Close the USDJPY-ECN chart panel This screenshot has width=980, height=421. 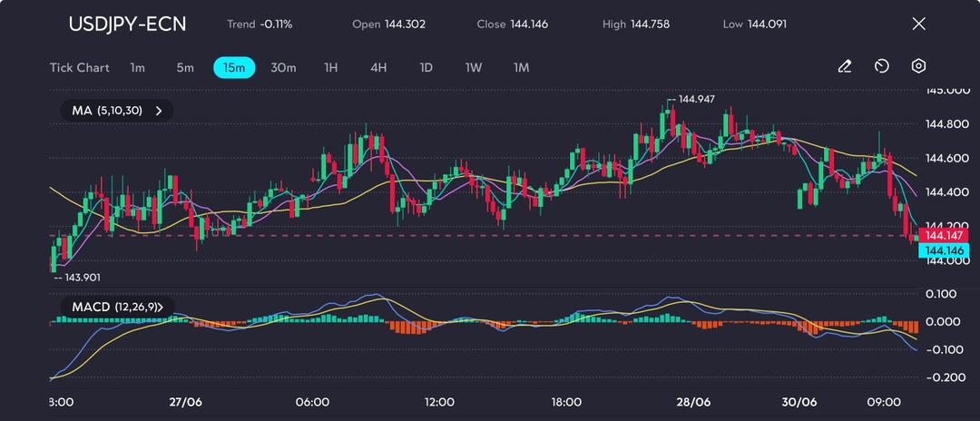(x=918, y=24)
